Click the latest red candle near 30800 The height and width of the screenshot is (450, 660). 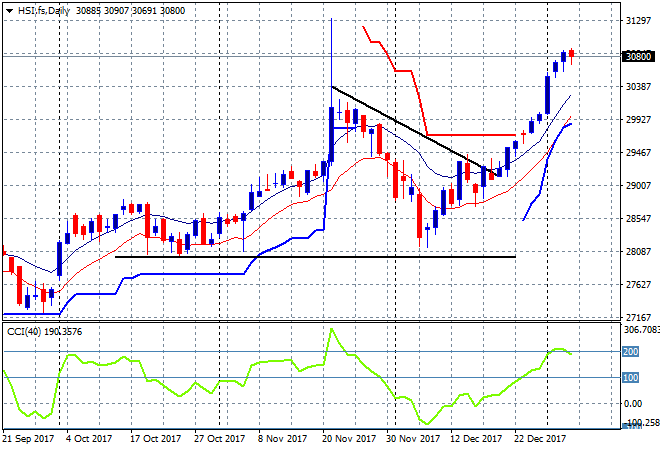click(571, 55)
